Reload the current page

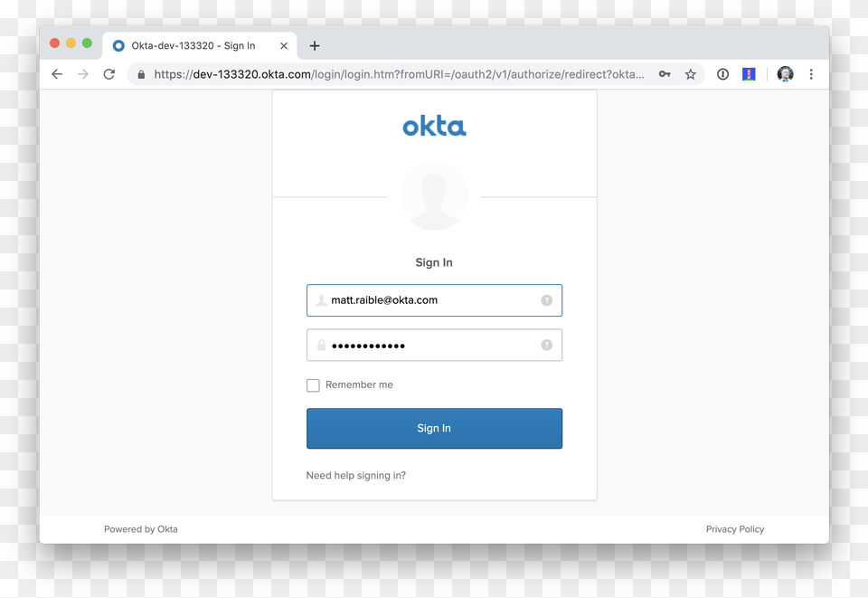pyautogui.click(x=108, y=74)
